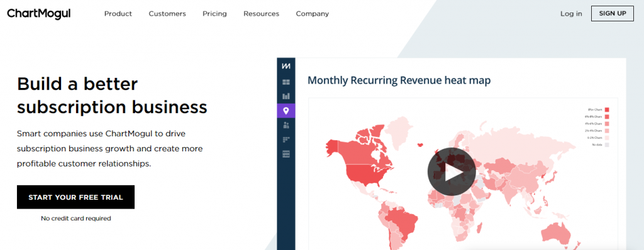This screenshot has height=250, width=644.
Task: Click START YOUR FREE TRIAL button
Action: pos(75,197)
